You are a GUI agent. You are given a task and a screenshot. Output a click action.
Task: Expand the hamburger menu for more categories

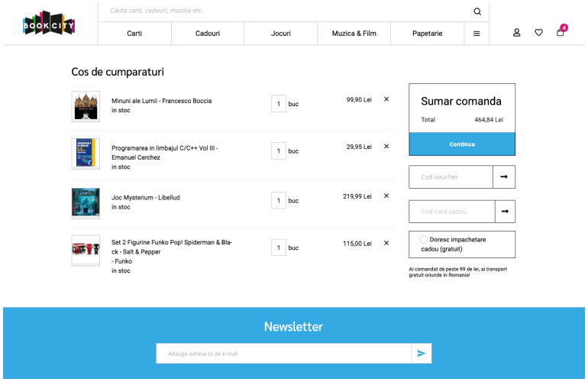click(x=477, y=34)
